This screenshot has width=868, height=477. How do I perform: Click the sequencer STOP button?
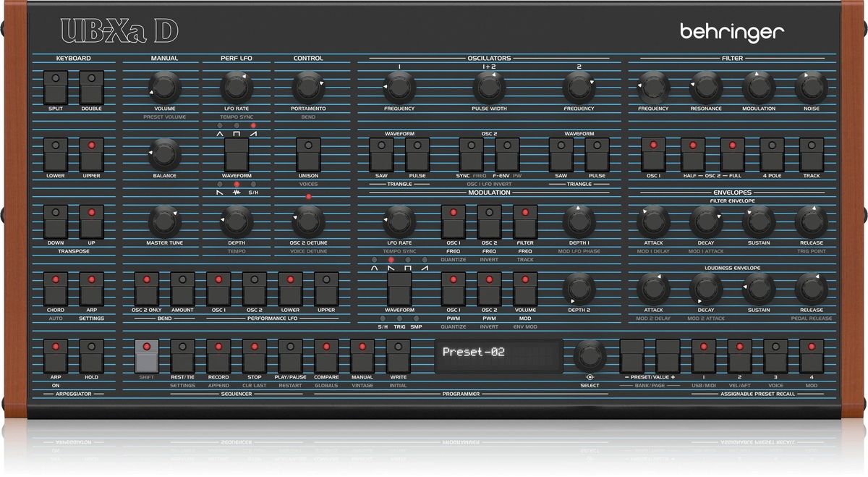[x=255, y=355]
